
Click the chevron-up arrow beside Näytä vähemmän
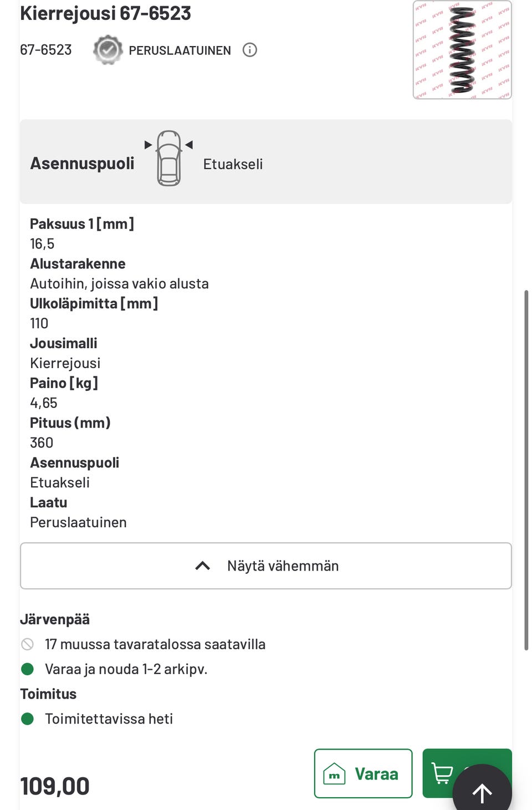coord(203,566)
